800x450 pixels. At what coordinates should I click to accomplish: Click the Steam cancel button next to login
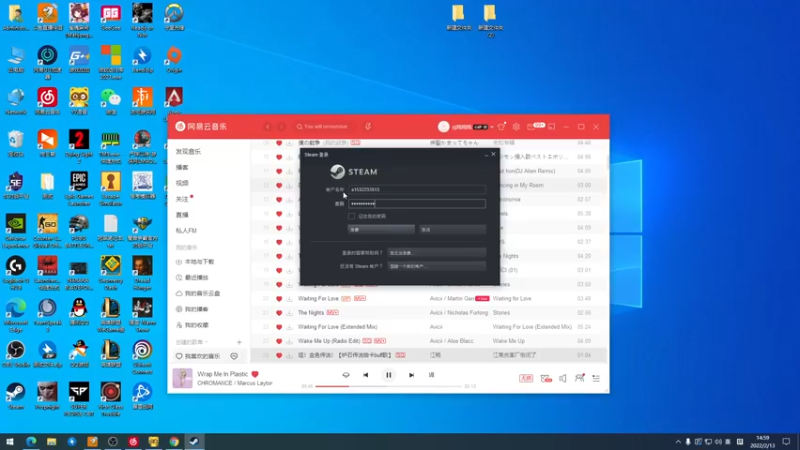pos(453,230)
